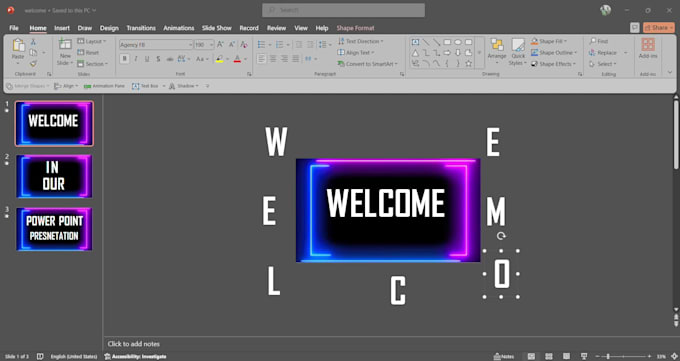Switch to Slide Sorter view icon
Screen dimensions: 680x361
click(x=549, y=356)
